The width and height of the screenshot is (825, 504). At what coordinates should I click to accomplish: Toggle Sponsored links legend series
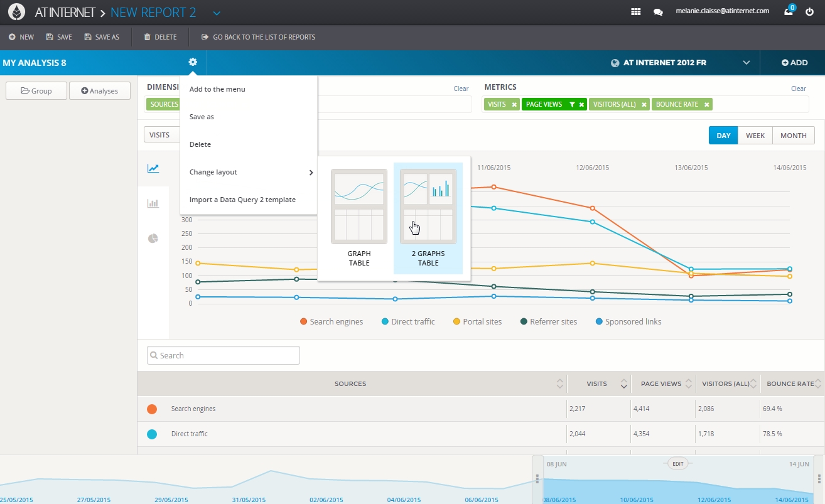coord(628,321)
